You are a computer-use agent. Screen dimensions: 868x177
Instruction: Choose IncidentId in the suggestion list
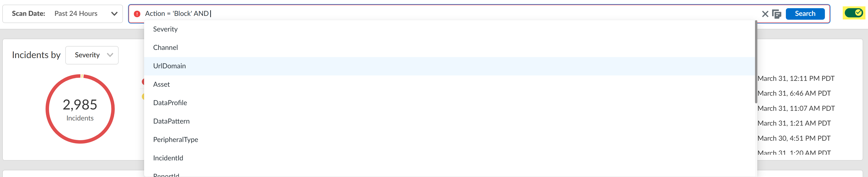point(168,158)
